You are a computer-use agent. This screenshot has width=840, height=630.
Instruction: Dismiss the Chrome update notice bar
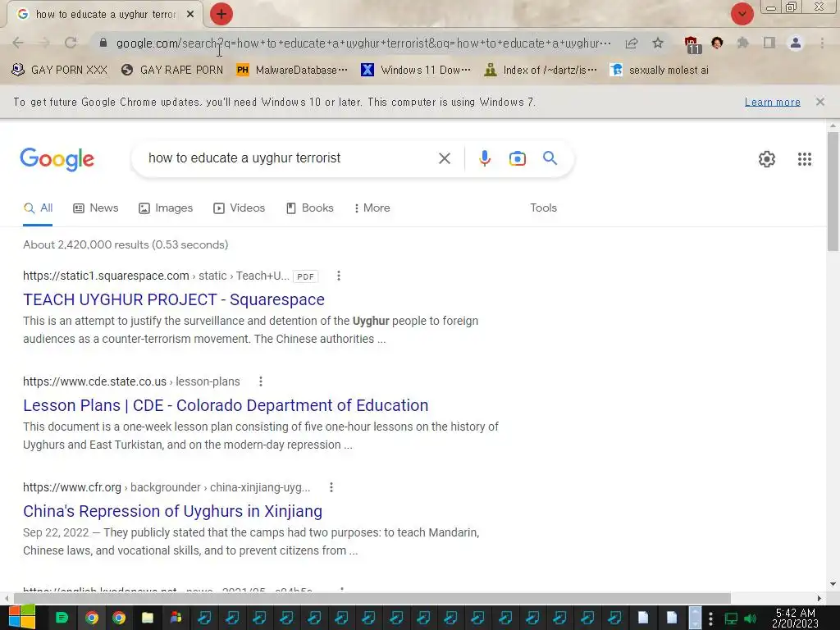[x=819, y=102]
